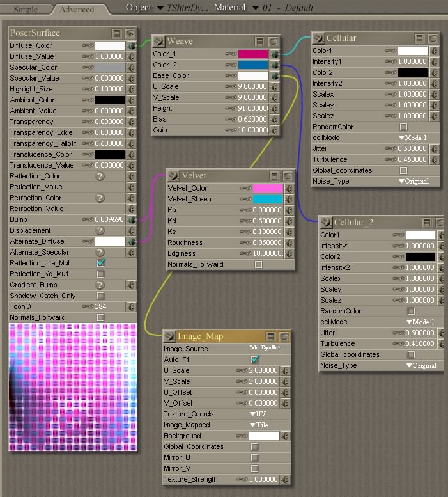Toggle Image_Map node preview button
This screenshot has width=448, height=497.
(284, 336)
